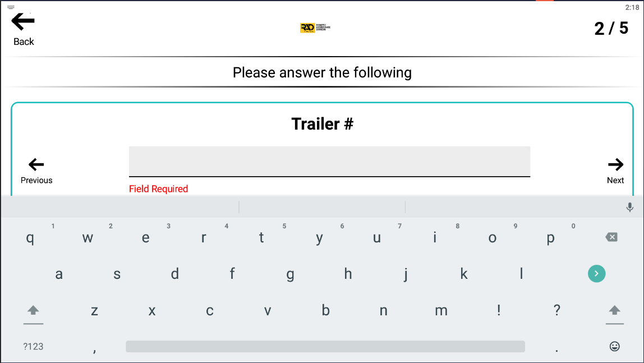Tap the backspace delete key

click(x=611, y=237)
